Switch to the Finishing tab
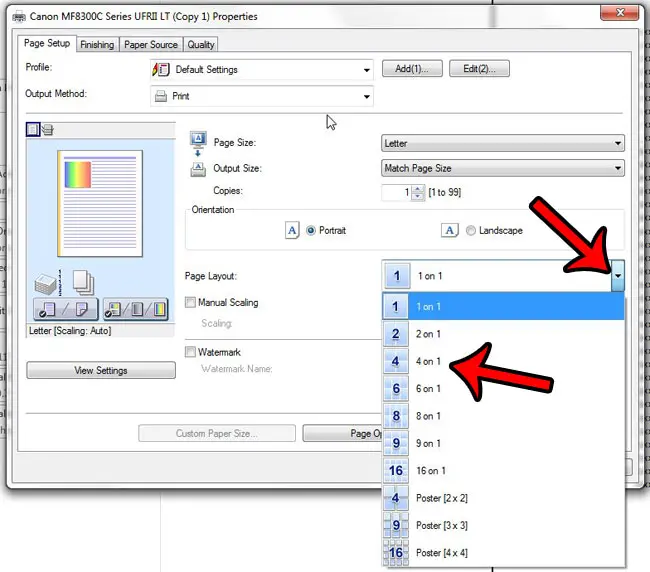Viewport: 650px width, 572px height. (x=97, y=45)
